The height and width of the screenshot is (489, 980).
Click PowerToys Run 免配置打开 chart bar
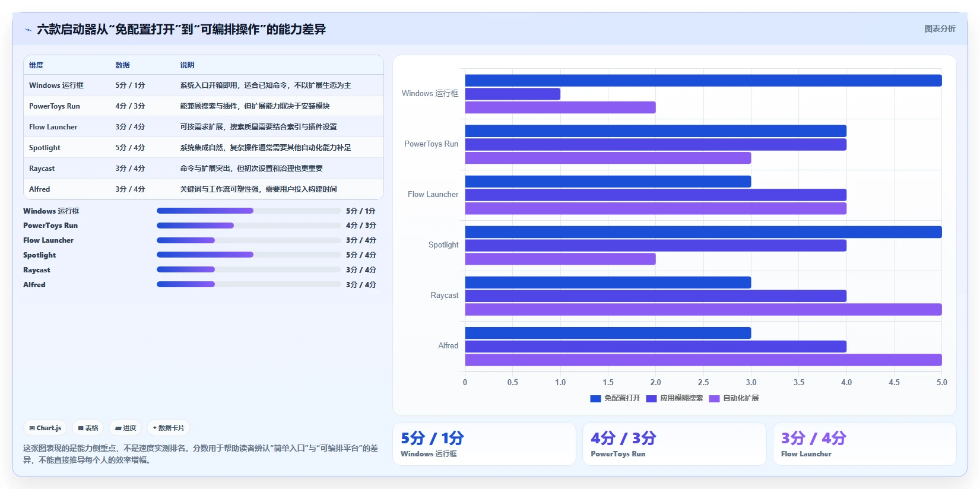pyautogui.click(x=656, y=131)
